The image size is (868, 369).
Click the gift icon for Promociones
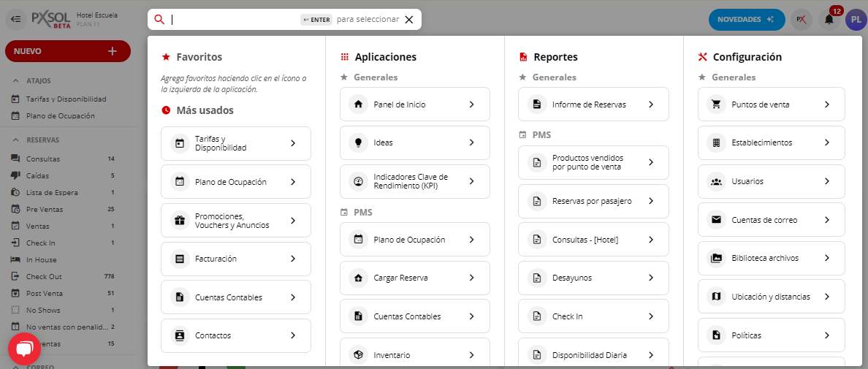[x=179, y=221]
